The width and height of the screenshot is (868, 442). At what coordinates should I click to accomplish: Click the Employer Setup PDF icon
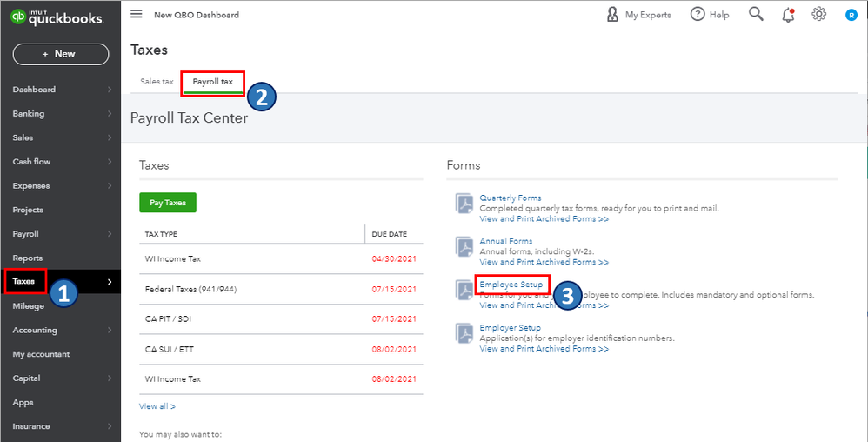(465, 333)
